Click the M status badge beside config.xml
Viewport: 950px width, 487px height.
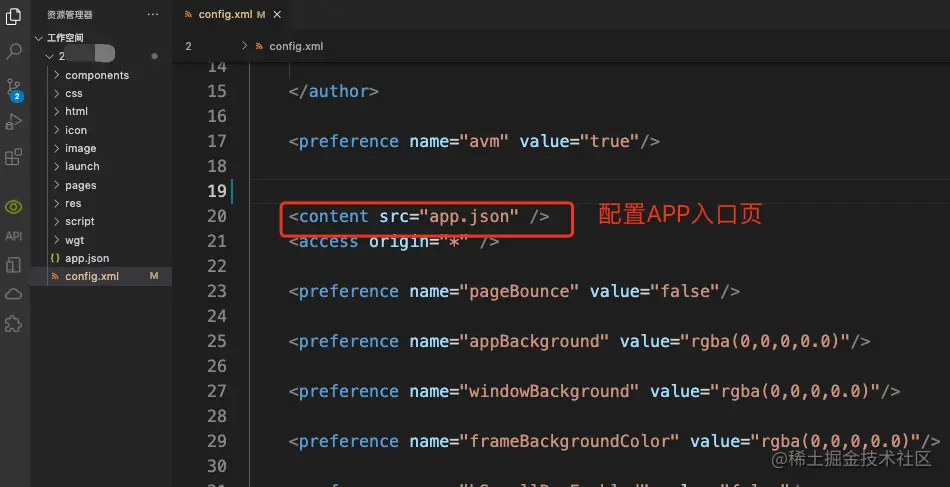pyautogui.click(x=154, y=276)
